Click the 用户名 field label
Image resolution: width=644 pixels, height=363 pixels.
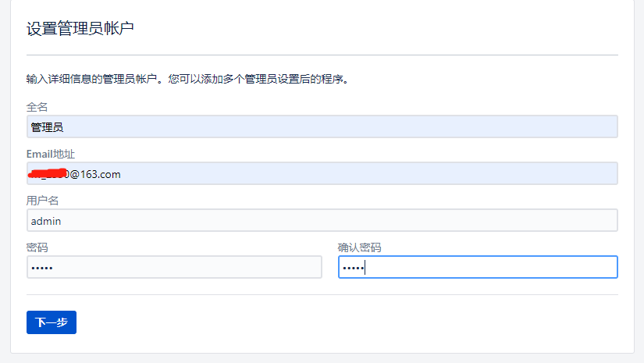[x=42, y=201]
